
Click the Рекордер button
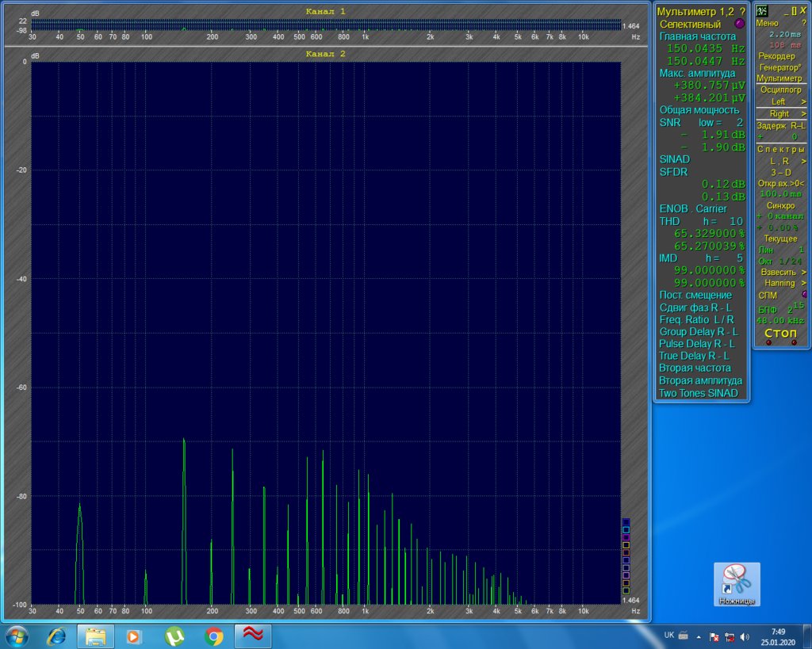tap(777, 56)
